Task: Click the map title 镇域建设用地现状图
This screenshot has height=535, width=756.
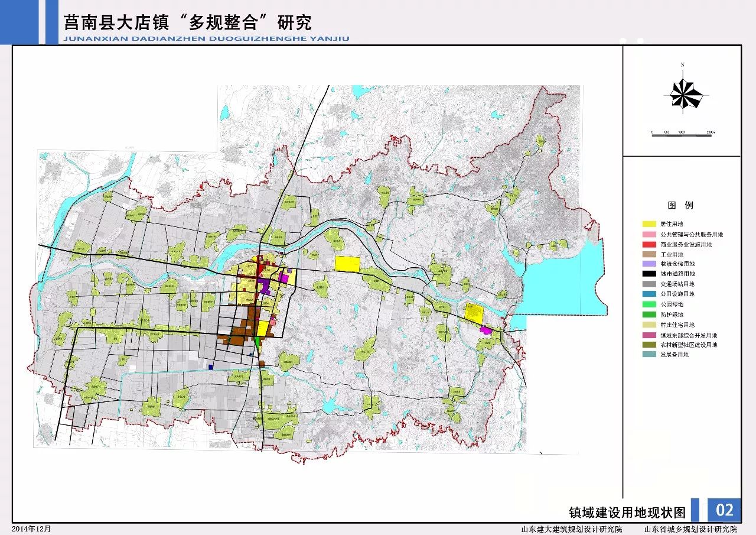Action: [627, 511]
